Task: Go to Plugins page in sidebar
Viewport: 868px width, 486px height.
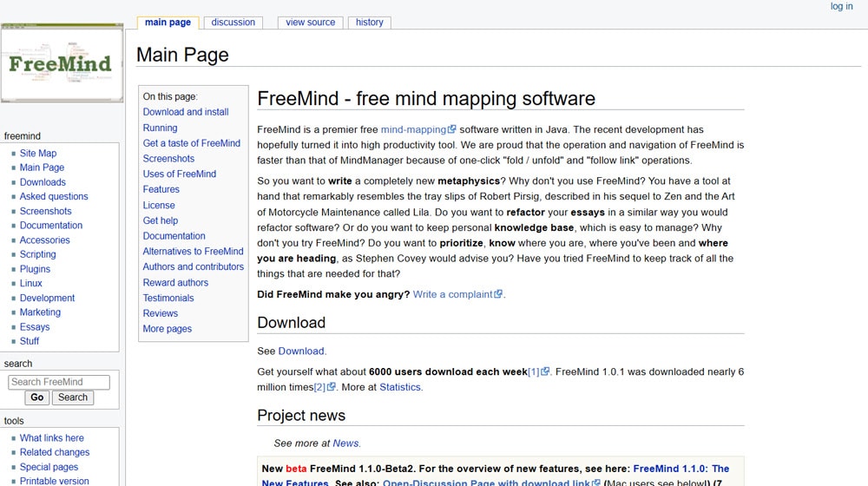Action: point(35,269)
